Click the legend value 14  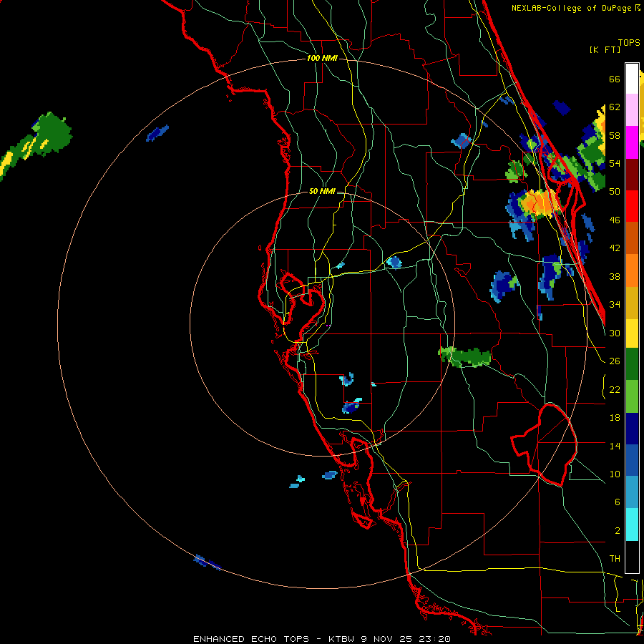coord(615,446)
